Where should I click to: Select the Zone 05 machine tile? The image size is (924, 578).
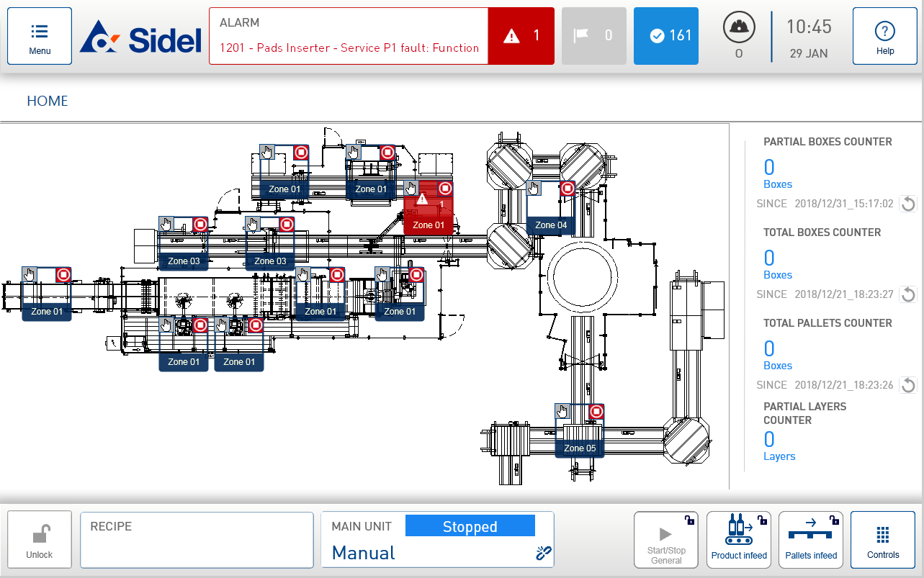pos(580,432)
